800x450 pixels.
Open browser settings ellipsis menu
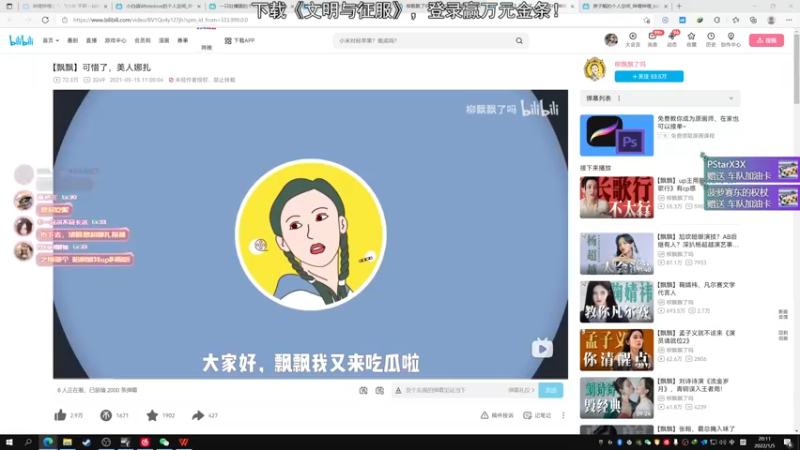(x=789, y=20)
